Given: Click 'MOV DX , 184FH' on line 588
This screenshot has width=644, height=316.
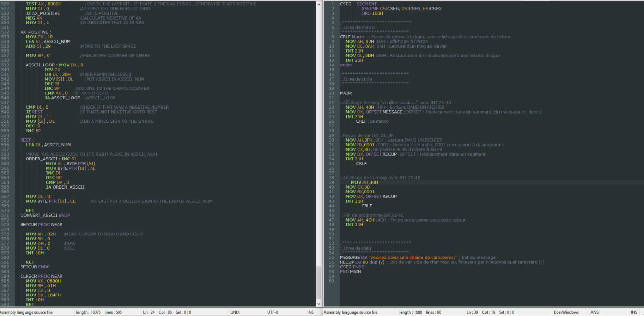Looking at the screenshot, I should tap(43, 295).
